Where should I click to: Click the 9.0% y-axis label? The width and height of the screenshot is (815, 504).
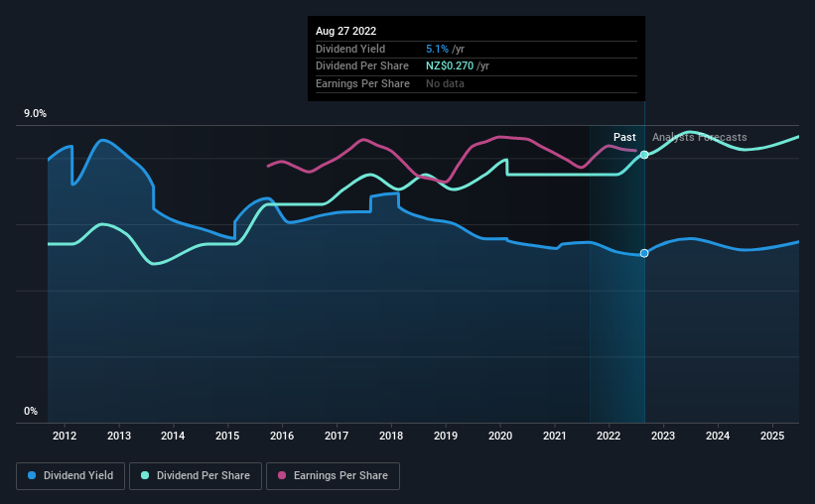click(35, 113)
